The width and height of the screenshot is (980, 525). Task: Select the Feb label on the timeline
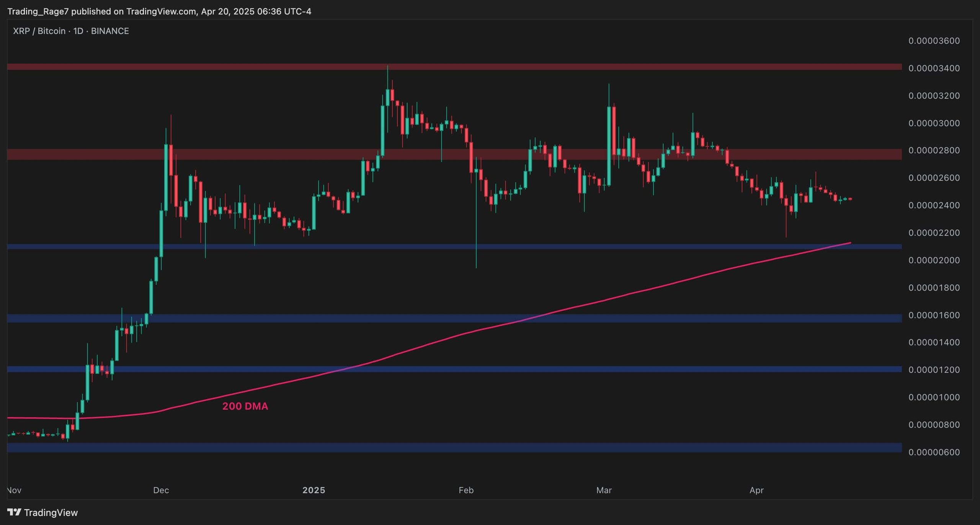pyautogui.click(x=466, y=490)
